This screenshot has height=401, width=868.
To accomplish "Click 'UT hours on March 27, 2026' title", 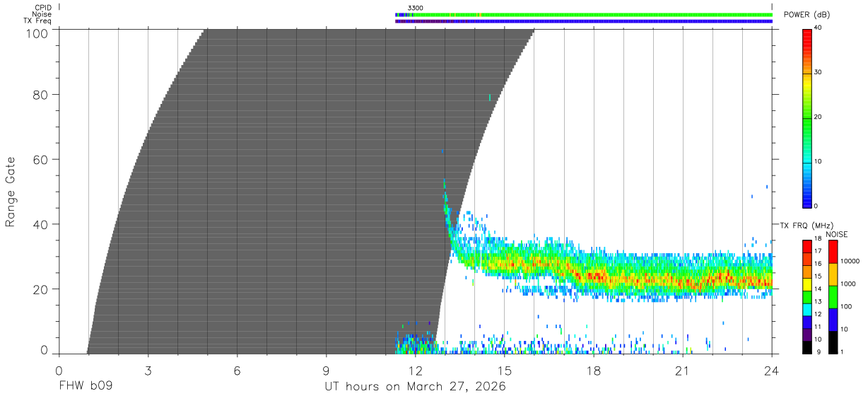I will coord(415,387).
